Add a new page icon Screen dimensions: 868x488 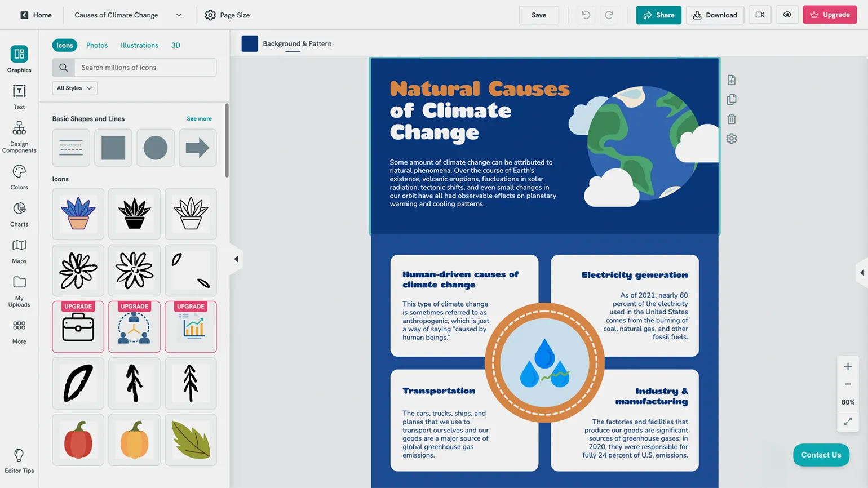tap(731, 80)
